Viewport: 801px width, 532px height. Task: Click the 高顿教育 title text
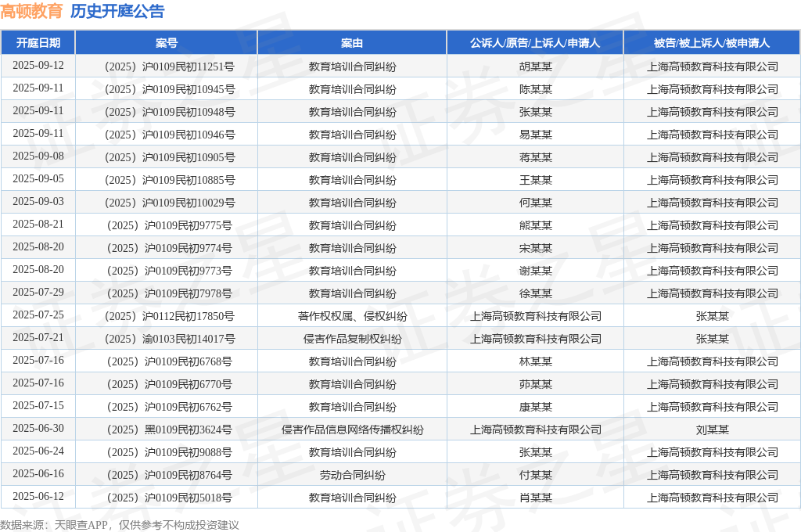(x=31, y=11)
